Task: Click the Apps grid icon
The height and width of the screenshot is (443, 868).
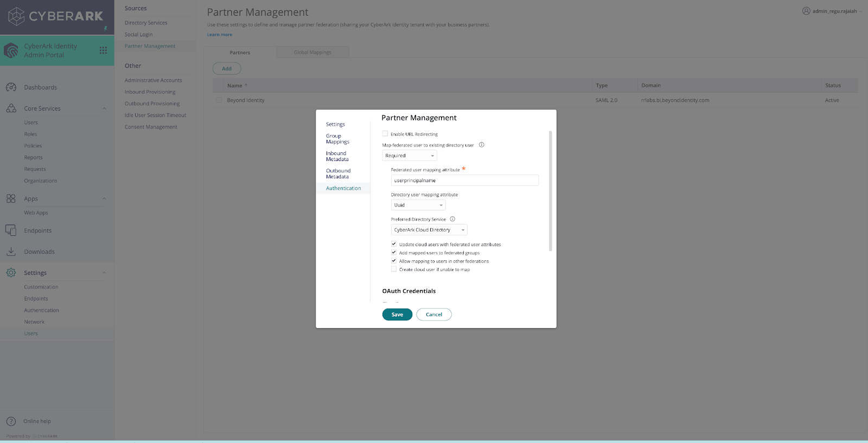Action: (11, 198)
